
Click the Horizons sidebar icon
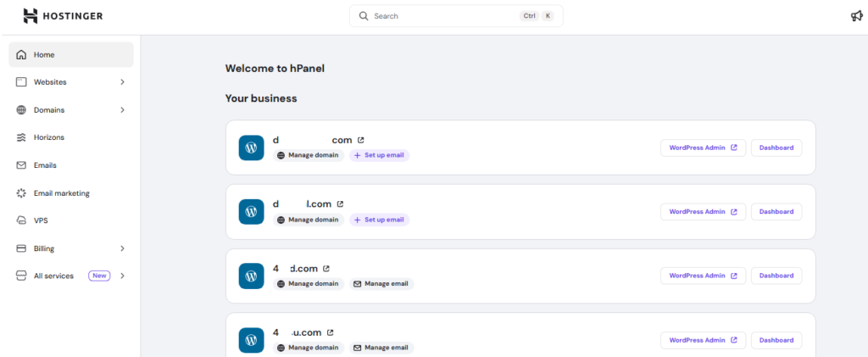pyautogui.click(x=21, y=137)
